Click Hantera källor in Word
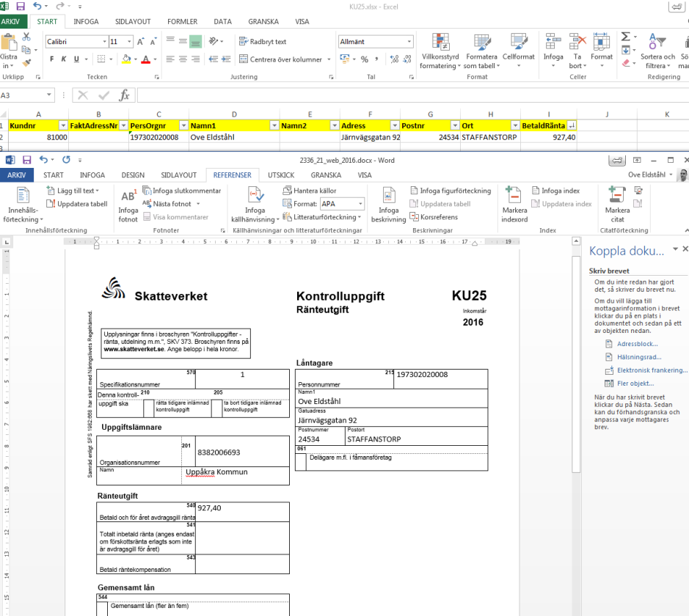 pyautogui.click(x=310, y=191)
